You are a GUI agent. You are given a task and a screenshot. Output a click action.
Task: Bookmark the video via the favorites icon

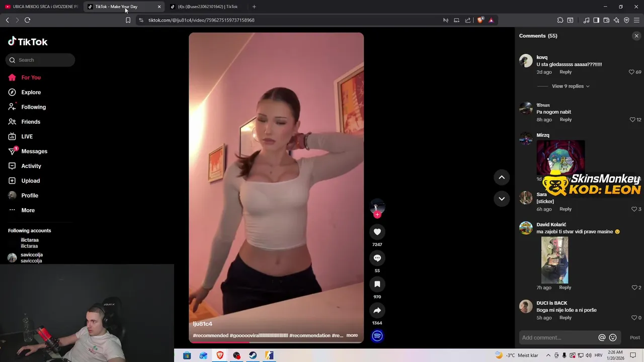pyautogui.click(x=377, y=284)
